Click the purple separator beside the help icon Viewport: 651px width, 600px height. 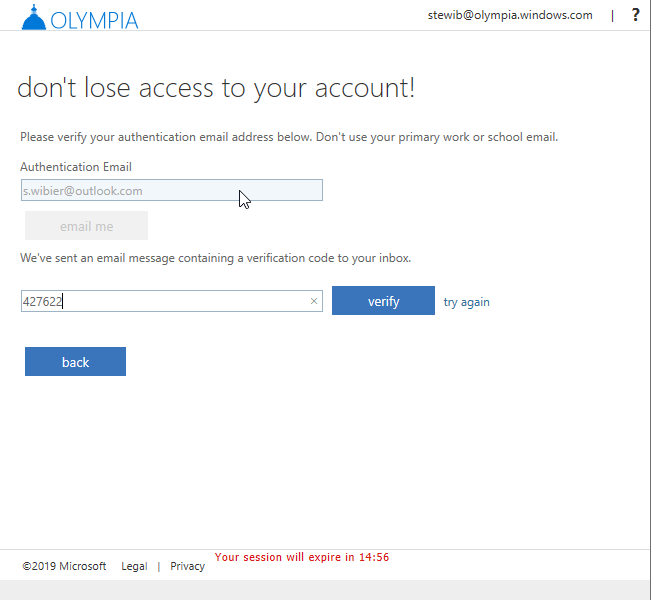tap(612, 15)
